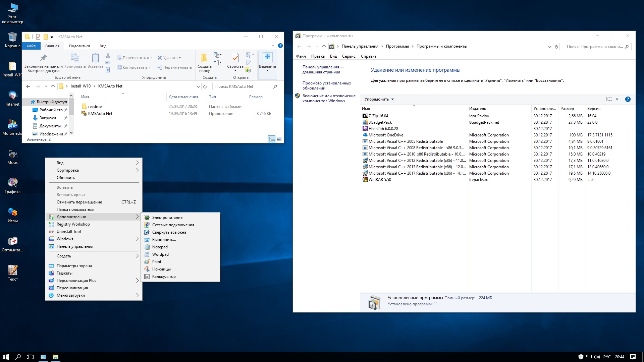Switch to details view in Explorer status bar
This screenshot has width=644, height=362.
click(x=272, y=139)
